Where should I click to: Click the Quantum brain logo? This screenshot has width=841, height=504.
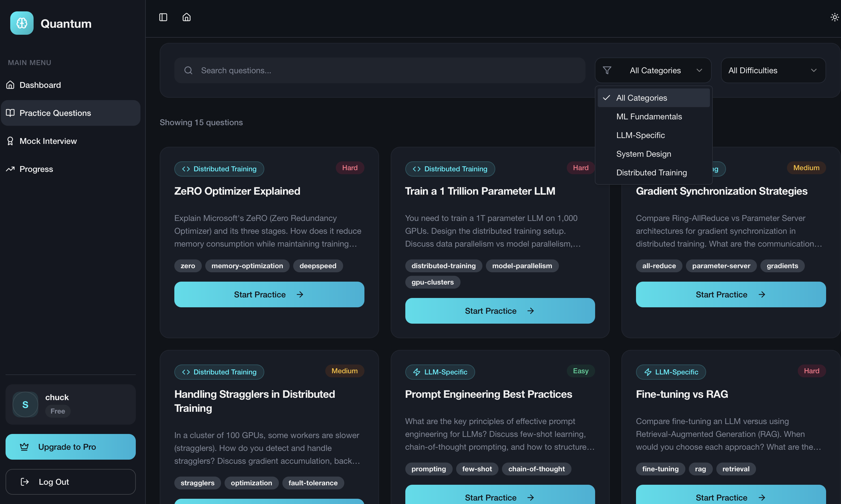pos(21,23)
